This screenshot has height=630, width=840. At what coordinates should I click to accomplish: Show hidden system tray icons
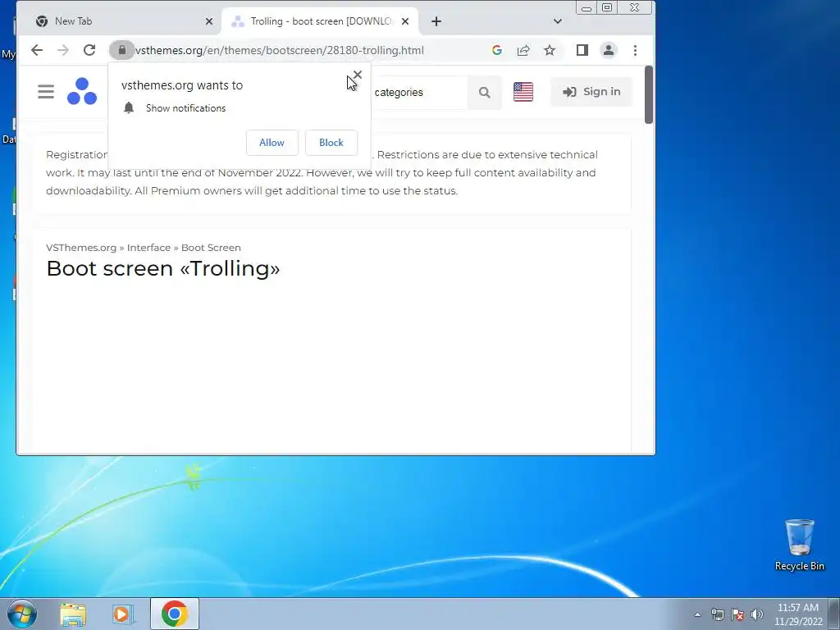(x=697, y=614)
